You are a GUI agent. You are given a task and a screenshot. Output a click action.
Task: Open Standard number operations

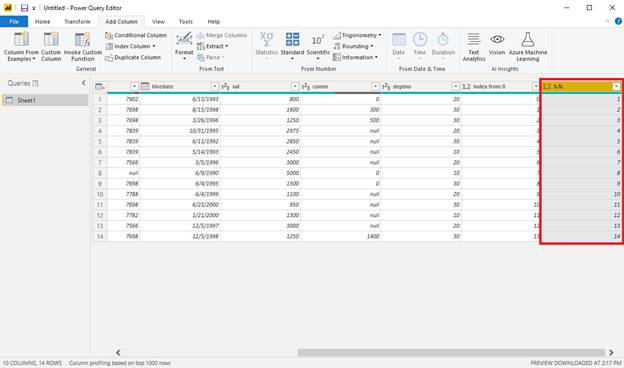292,47
